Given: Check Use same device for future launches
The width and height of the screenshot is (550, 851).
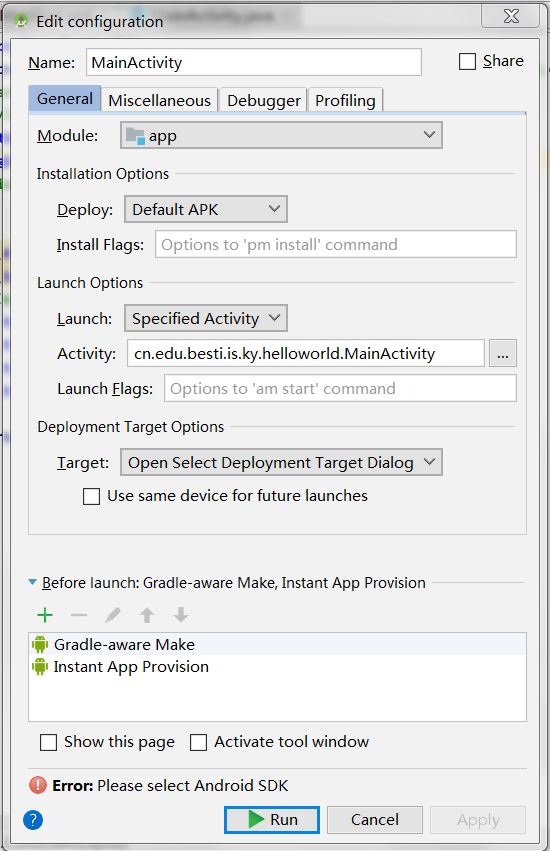Looking at the screenshot, I should point(91,496).
